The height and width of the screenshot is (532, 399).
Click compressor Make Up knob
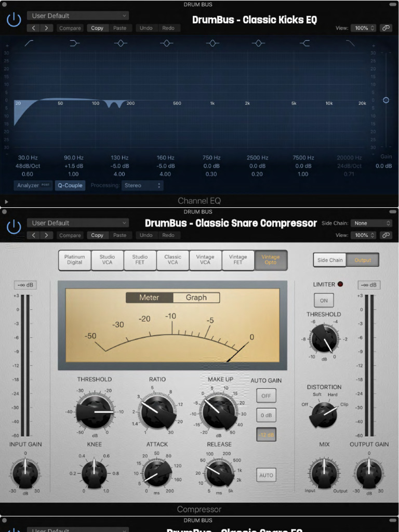click(219, 412)
